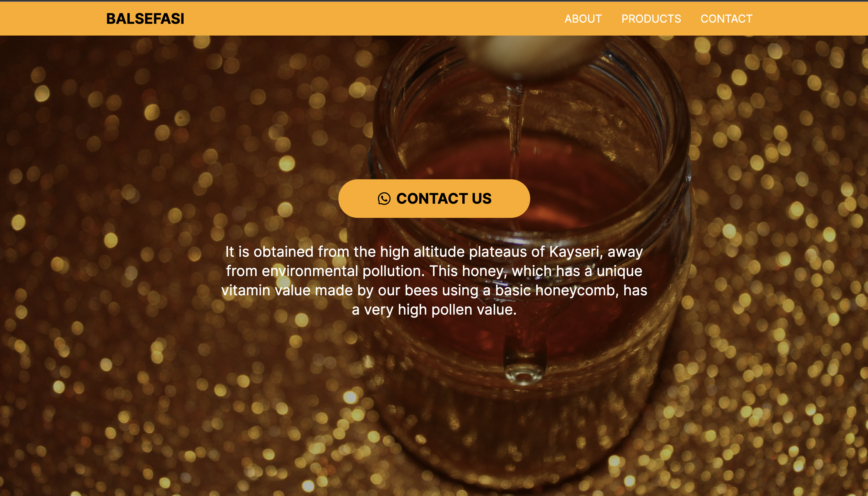Click "It is obtained" opening of paragraph
The image size is (868, 496).
[269, 252]
